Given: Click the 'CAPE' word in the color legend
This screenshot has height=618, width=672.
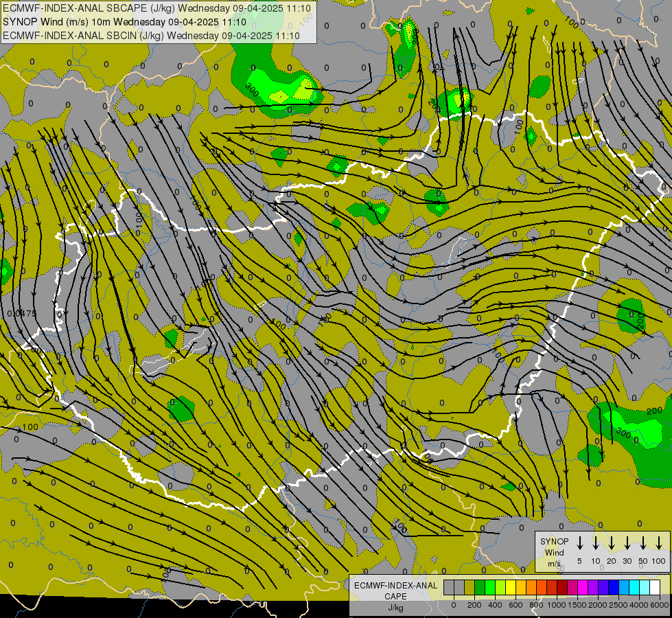Looking at the screenshot, I should tap(395, 597).
